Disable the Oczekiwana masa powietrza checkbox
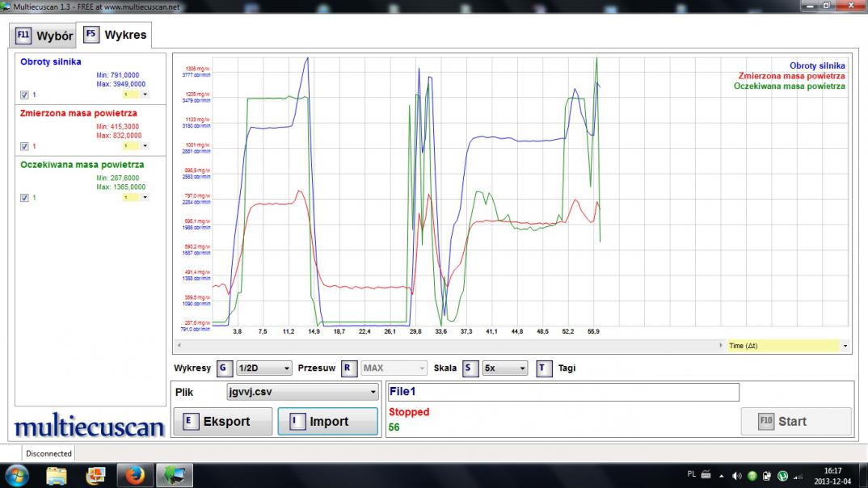The image size is (868, 488). click(24, 198)
